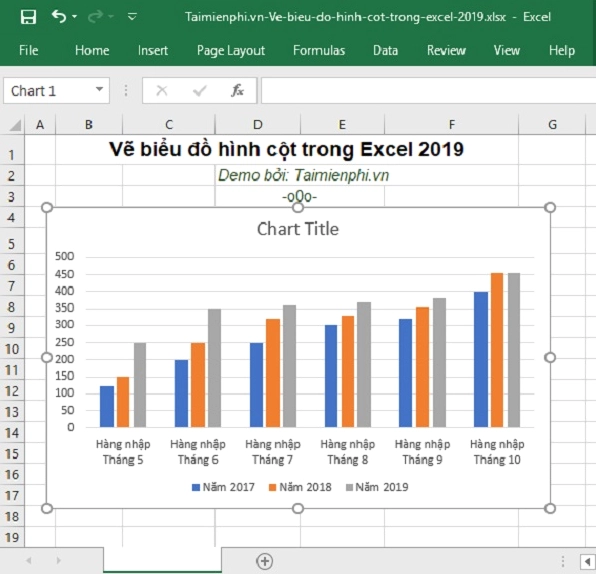Image resolution: width=596 pixels, height=574 pixels.
Task: Switch to the Insert ribbon tab
Action: point(153,50)
